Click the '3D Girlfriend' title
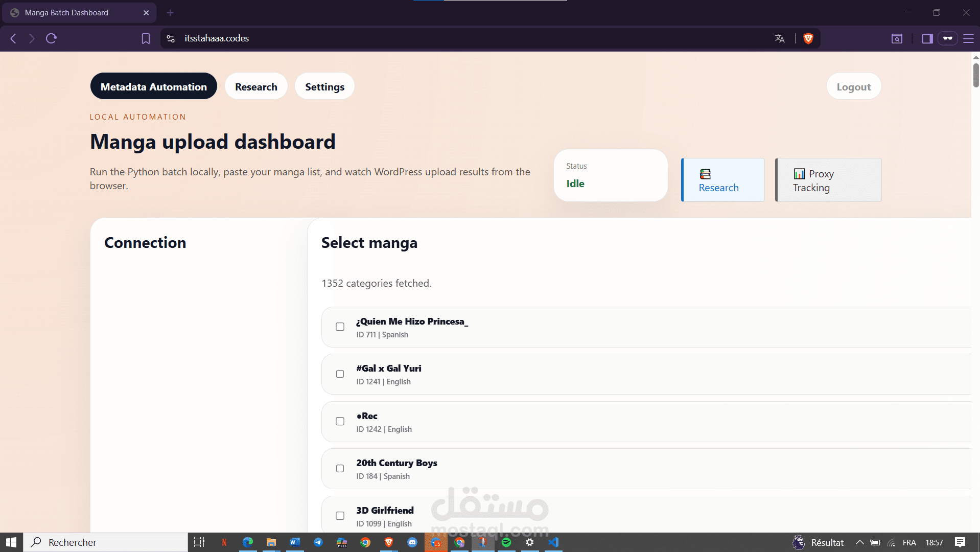The height and width of the screenshot is (552, 980). (385, 511)
